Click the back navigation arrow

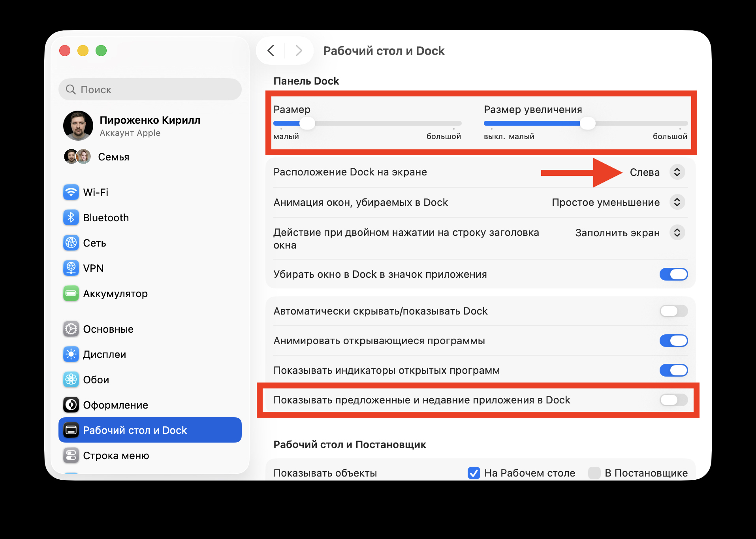[x=271, y=51]
